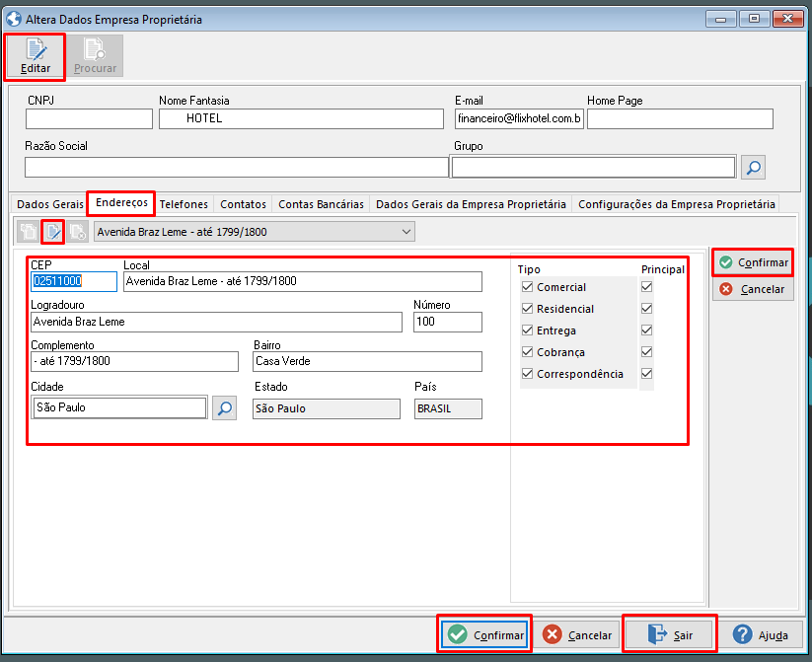This screenshot has height=662, width=812.
Task: Click the edit address pencil icon
Action: (x=53, y=232)
